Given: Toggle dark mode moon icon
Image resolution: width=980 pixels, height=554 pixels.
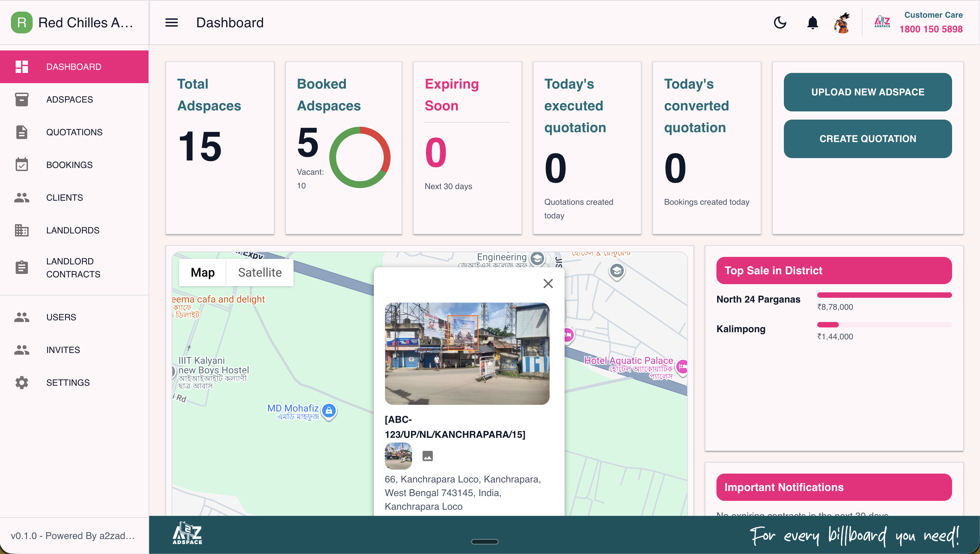Looking at the screenshot, I should (780, 22).
